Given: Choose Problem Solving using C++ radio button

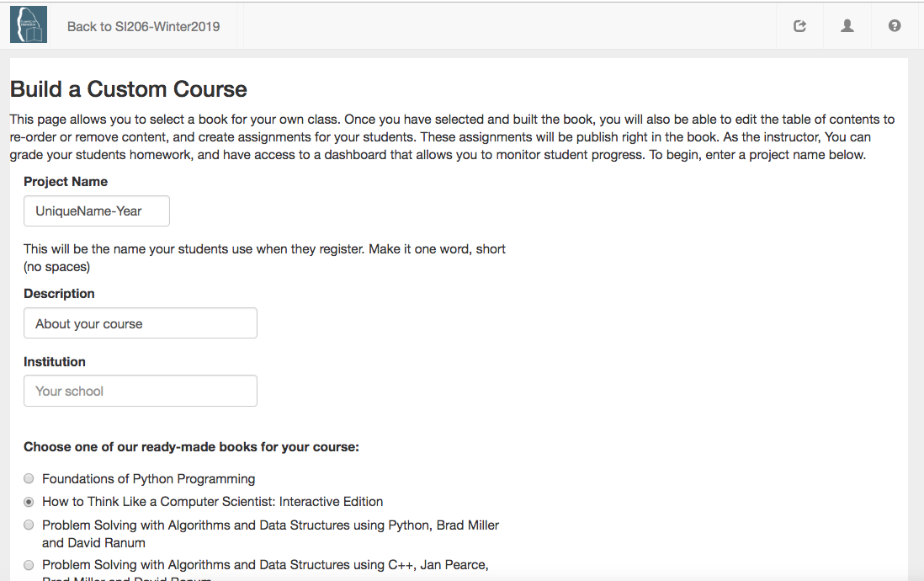Looking at the screenshot, I should tap(29, 565).
